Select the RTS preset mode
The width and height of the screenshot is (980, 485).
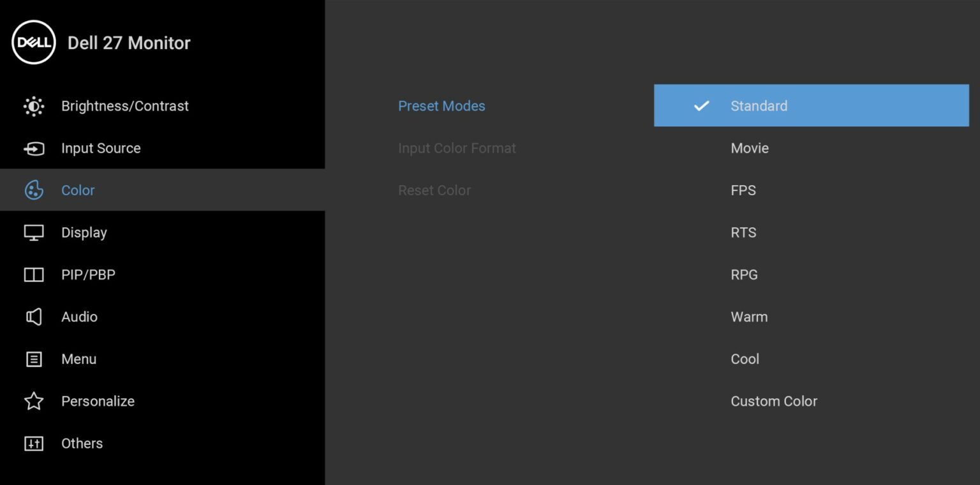[743, 232]
